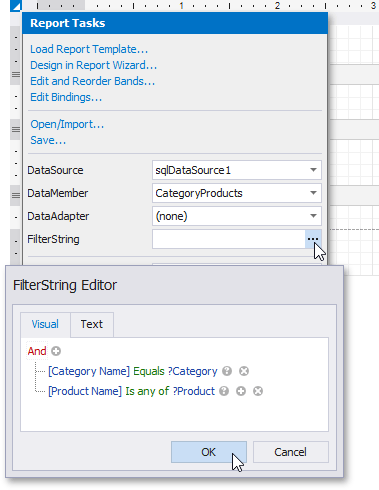Viewport: 379px width, 490px height.
Task: Choose the Save link
Action: pyautogui.click(x=48, y=140)
